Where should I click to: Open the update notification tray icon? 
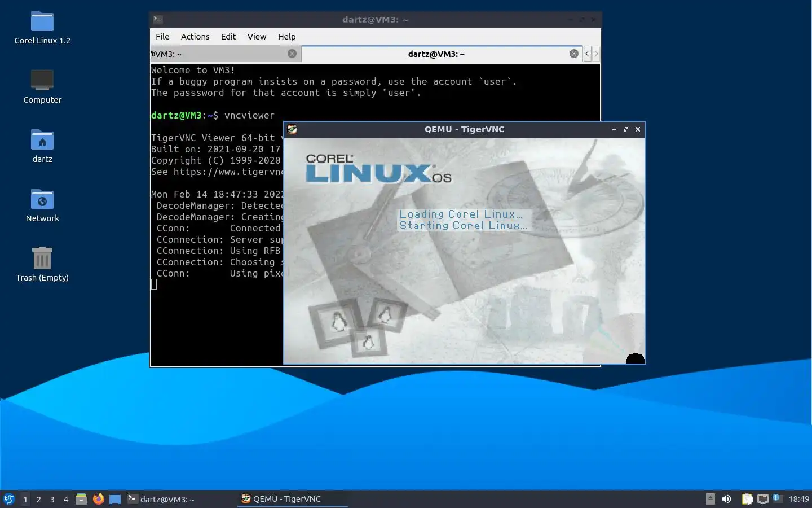776,498
